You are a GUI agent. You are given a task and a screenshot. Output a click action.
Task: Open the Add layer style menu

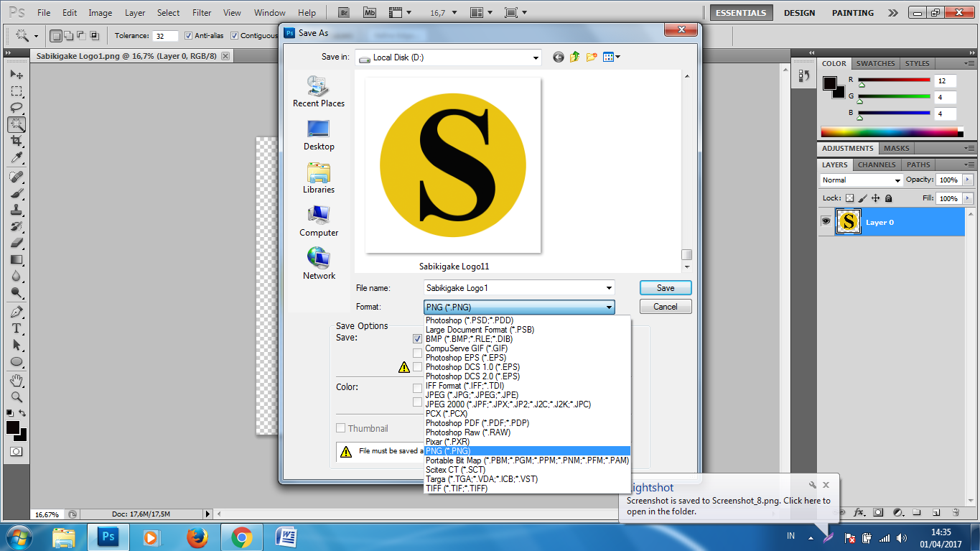(859, 513)
